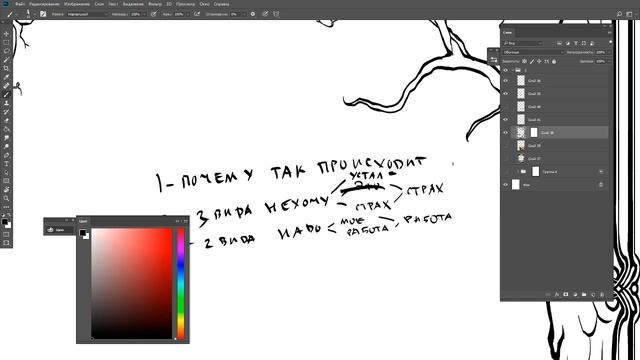Screen dimensions: 640x360
Task: Select the Crop tool
Action: [6, 68]
